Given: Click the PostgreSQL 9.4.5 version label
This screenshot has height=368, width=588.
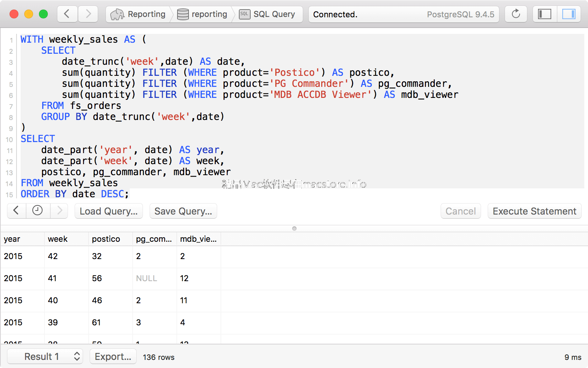Looking at the screenshot, I should point(460,14).
